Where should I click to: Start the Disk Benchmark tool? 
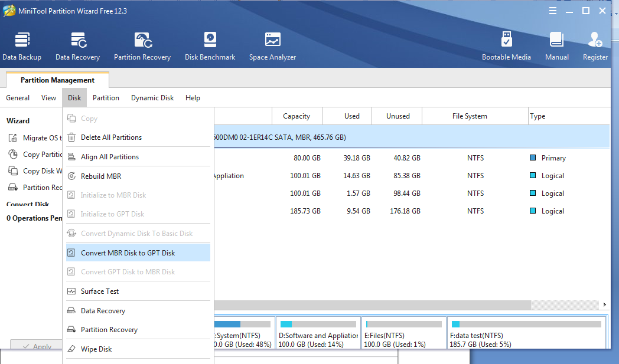pyautogui.click(x=210, y=40)
